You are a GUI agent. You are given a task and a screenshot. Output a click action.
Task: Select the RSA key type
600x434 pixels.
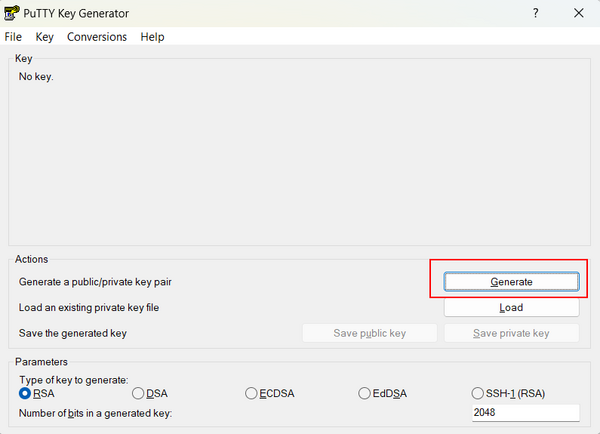coord(37,393)
